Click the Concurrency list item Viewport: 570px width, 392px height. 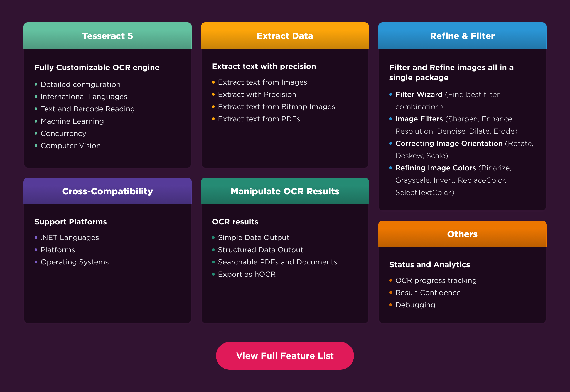tap(63, 133)
